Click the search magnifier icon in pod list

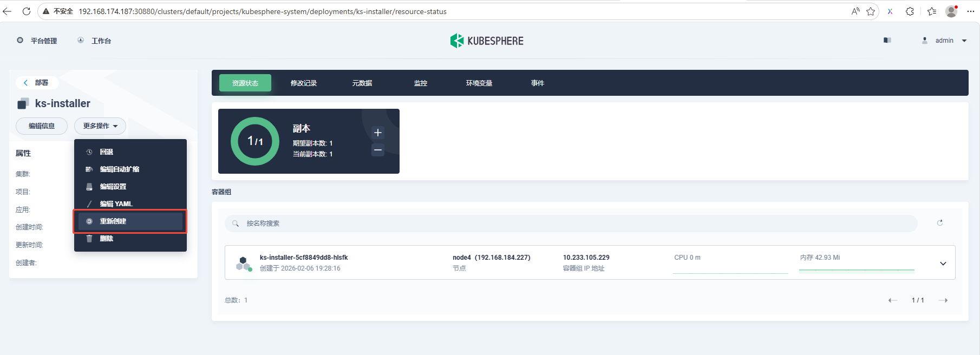click(x=236, y=223)
